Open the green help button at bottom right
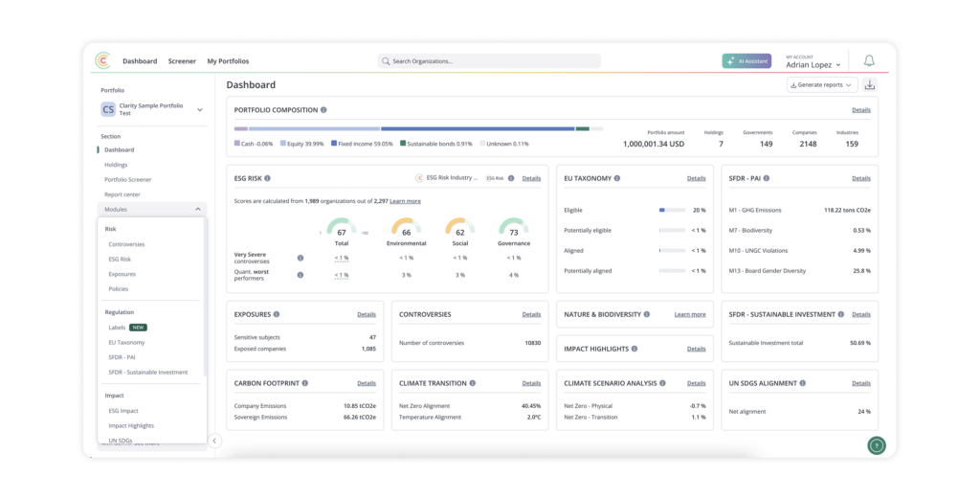This screenshot has height=500, width=980. (x=876, y=445)
